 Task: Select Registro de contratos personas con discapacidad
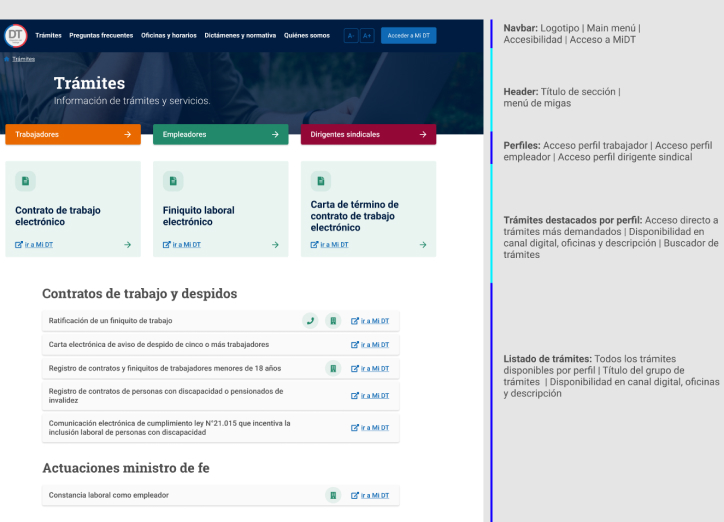click(221, 396)
